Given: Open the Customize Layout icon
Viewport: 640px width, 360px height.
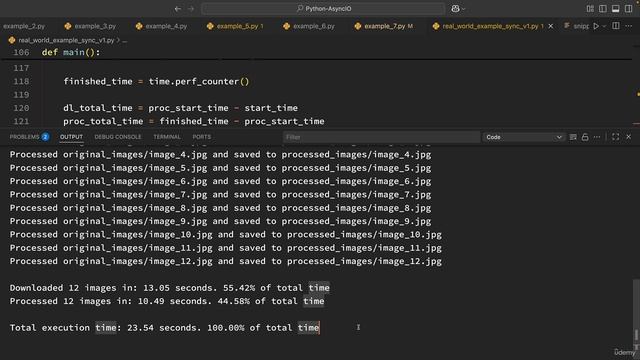Looking at the screenshot, I should [x=590, y=9].
